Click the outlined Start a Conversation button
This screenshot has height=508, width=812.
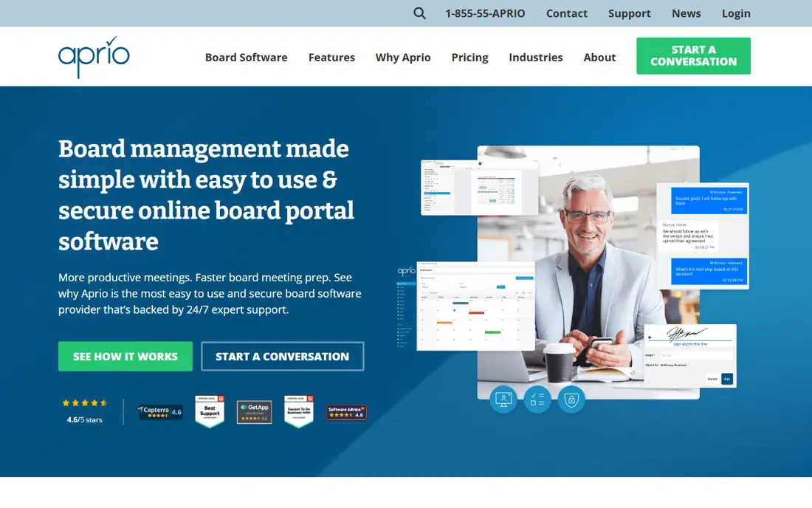pos(282,357)
